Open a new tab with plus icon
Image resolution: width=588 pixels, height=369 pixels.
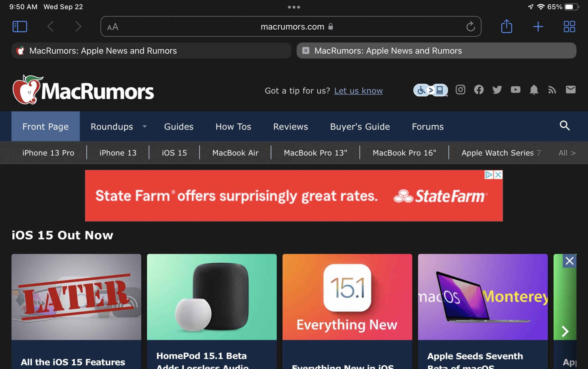coord(538,26)
